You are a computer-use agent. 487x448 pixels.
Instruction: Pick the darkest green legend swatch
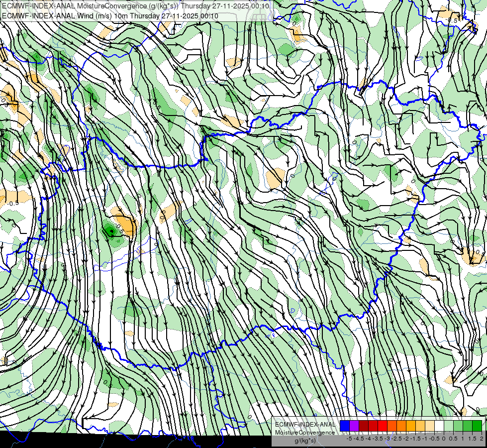477,426
